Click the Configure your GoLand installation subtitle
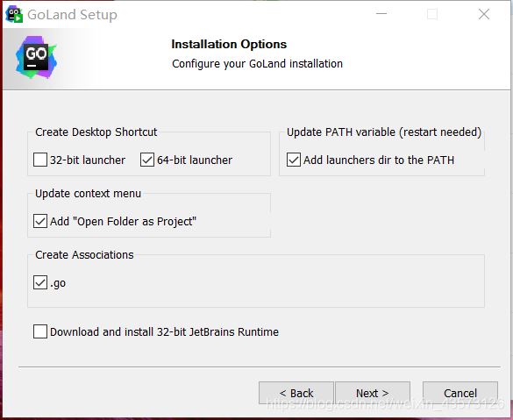The image size is (513, 420). 258,64
